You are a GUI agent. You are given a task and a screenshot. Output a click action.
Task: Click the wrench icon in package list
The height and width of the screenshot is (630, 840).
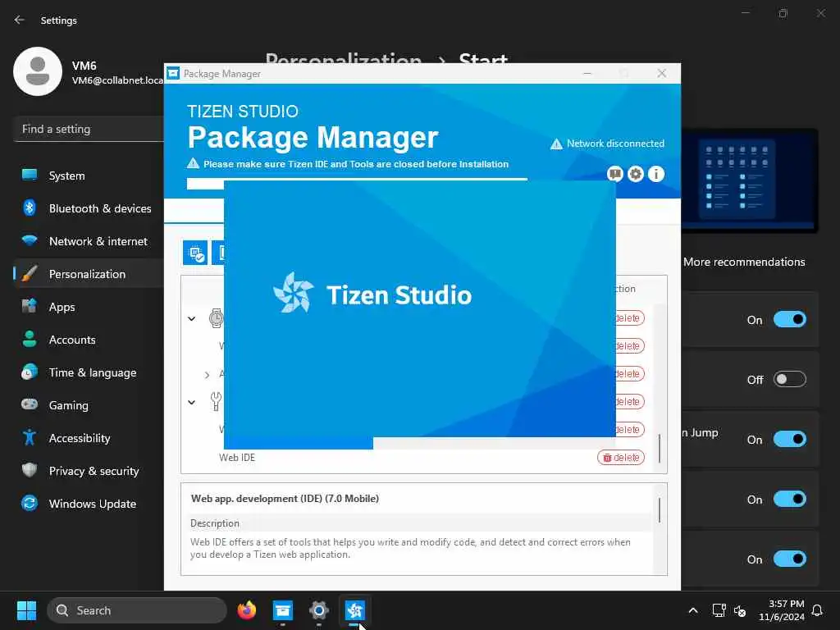(x=216, y=401)
